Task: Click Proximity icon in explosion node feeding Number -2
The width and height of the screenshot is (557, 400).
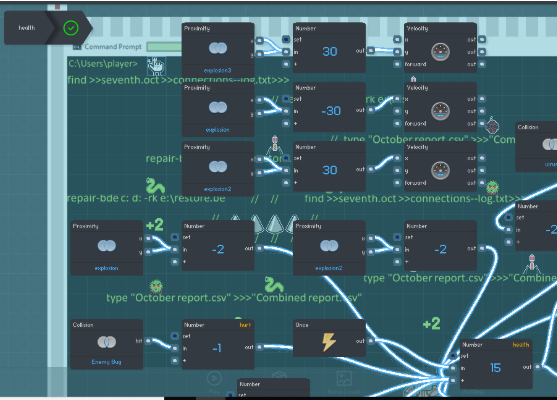Action: click(107, 245)
